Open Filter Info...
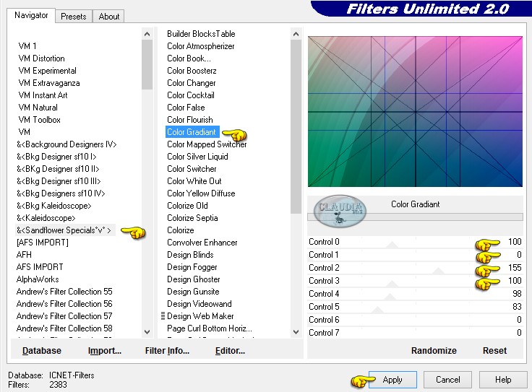This screenshot has width=532, height=392. tap(167, 350)
